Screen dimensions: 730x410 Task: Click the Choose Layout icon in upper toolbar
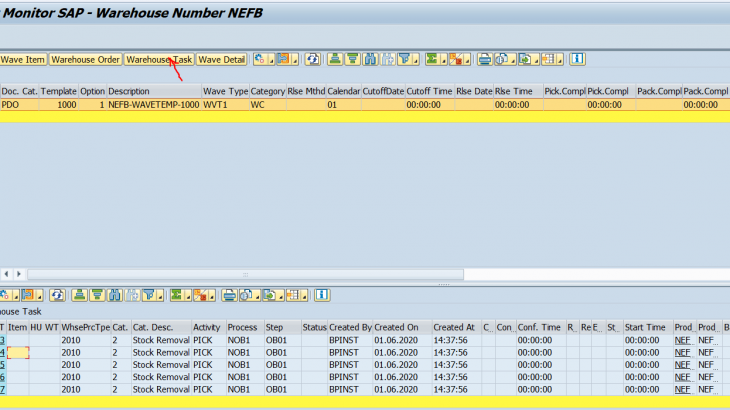click(x=548, y=59)
